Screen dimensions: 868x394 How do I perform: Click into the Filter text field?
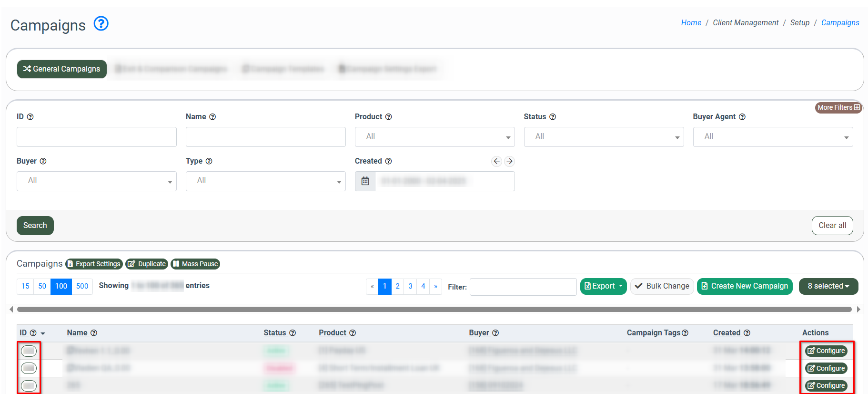523,287
